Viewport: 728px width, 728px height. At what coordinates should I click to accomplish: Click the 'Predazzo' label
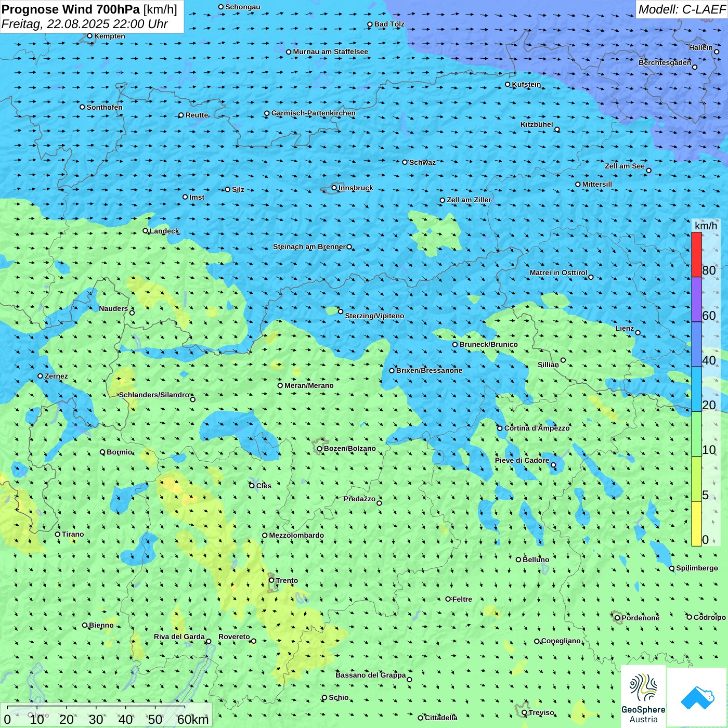coord(359,499)
